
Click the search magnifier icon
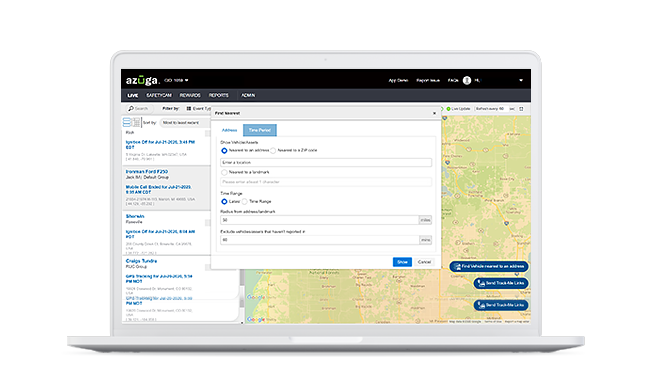(131, 109)
